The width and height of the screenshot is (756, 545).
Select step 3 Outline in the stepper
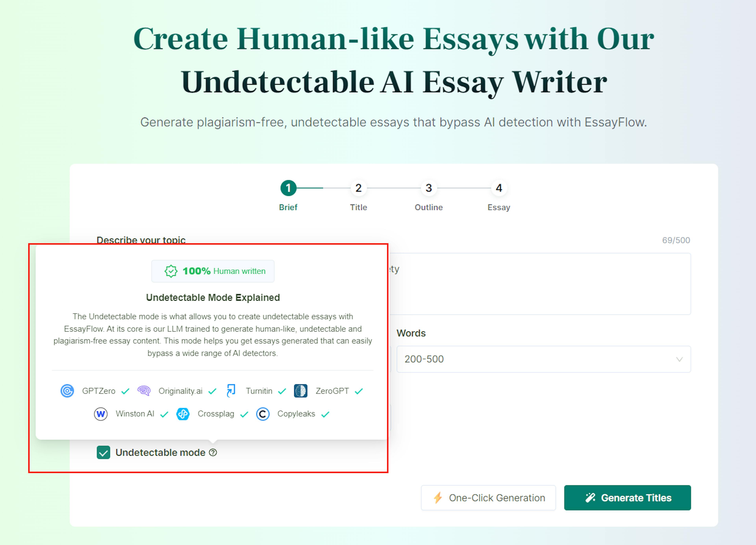(x=429, y=188)
